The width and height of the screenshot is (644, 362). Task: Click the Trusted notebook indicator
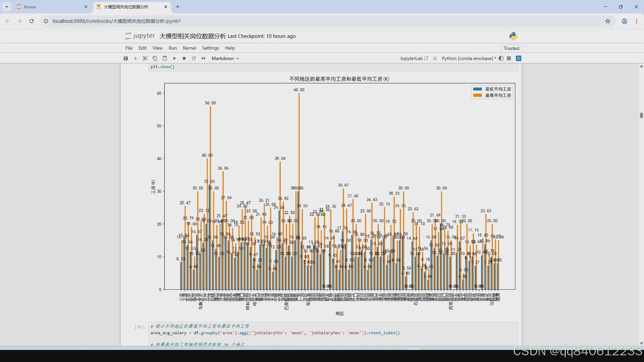[511, 48]
